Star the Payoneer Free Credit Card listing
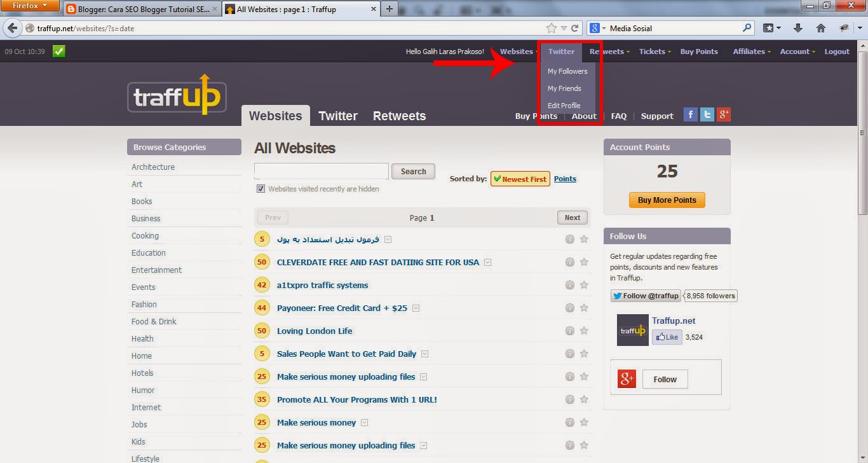The height and width of the screenshot is (463, 868). [584, 308]
